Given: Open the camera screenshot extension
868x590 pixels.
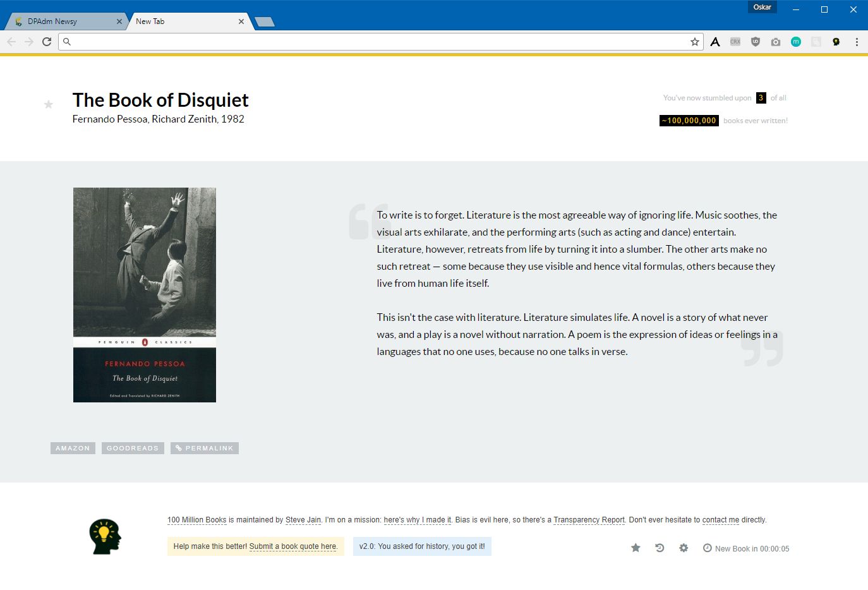Looking at the screenshot, I should [x=776, y=42].
